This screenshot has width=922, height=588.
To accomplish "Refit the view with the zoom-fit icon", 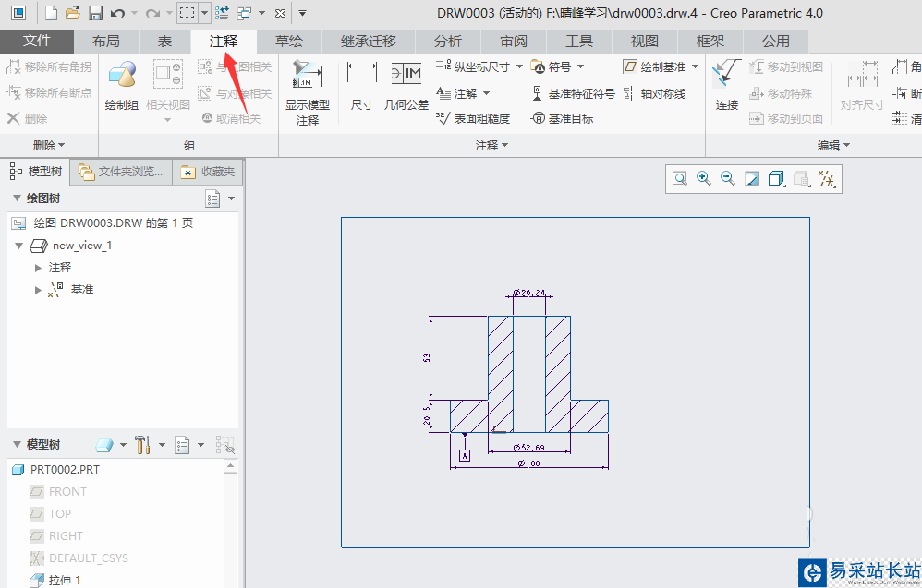I will point(680,178).
